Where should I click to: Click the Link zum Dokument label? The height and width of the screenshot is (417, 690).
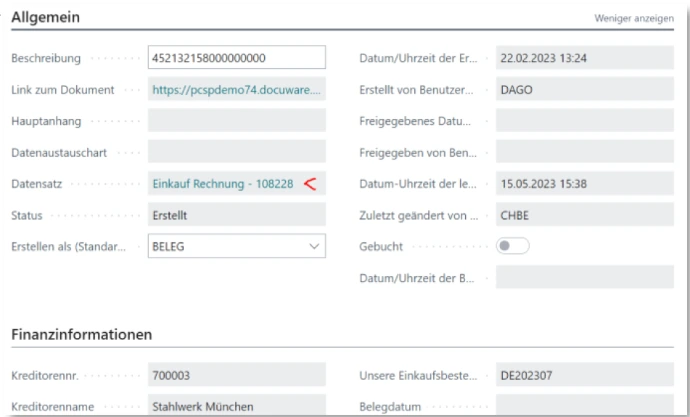[x=63, y=90]
